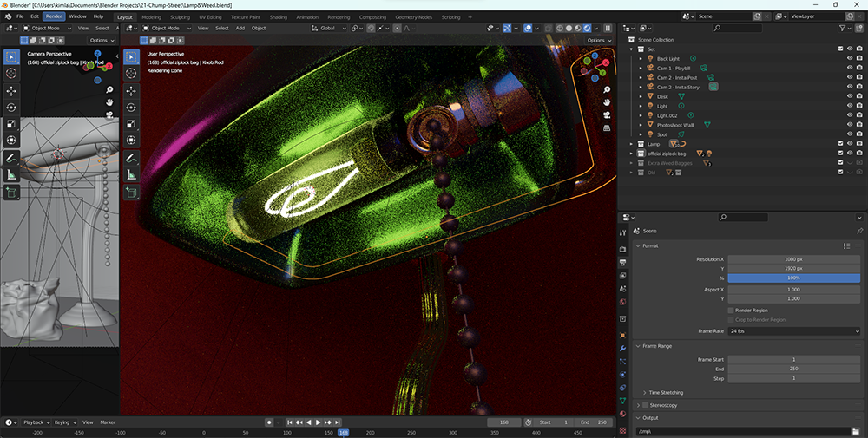
Task: Jump to the timeline start frame
Action: 289,422
